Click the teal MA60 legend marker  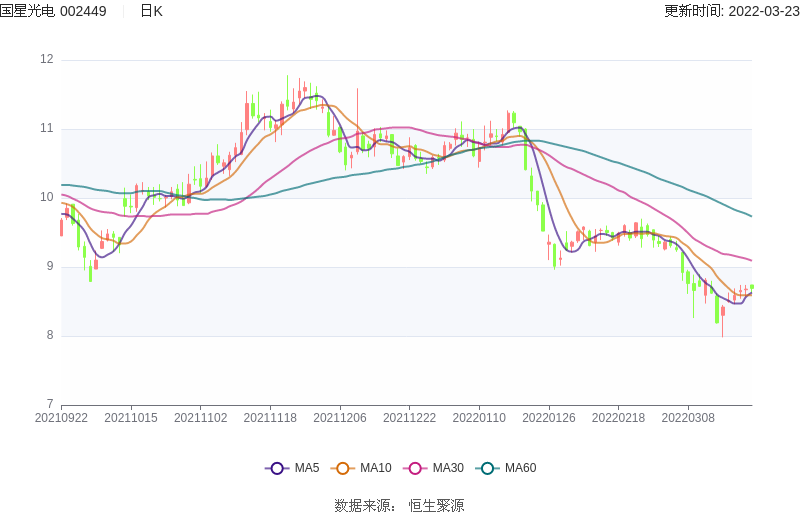(x=488, y=468)
